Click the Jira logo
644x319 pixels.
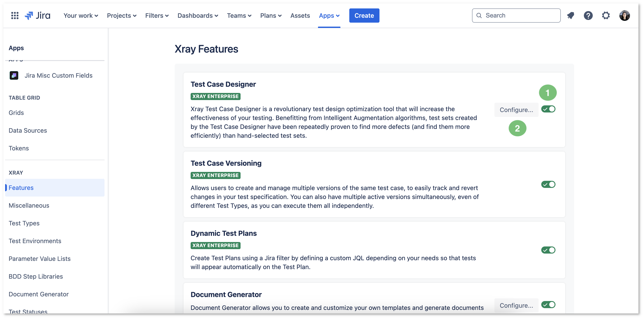click(38, 16)
